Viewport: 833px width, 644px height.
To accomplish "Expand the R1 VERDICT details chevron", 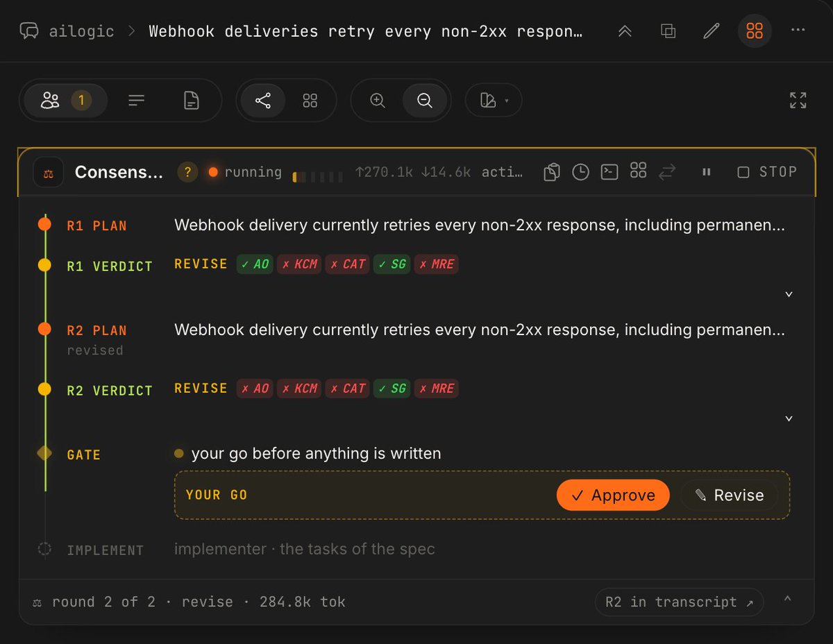I will (789, 294).
